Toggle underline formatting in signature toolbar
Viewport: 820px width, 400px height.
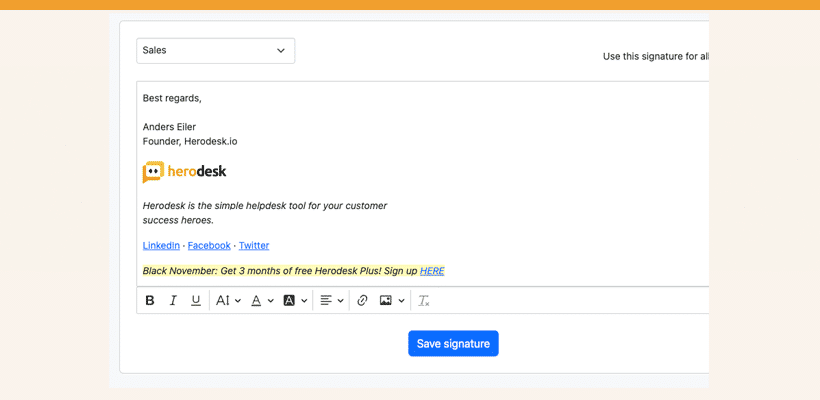(x=196, y=301)
